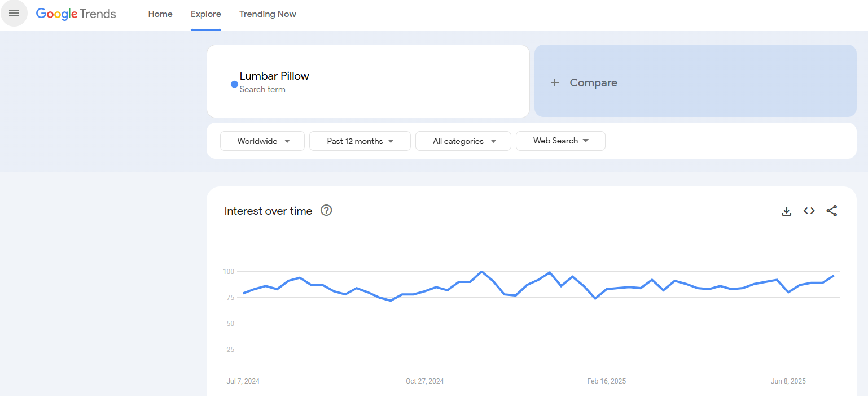Open the hamburger main menu
The height and width of the screenshot is (396, 868).
14,14
